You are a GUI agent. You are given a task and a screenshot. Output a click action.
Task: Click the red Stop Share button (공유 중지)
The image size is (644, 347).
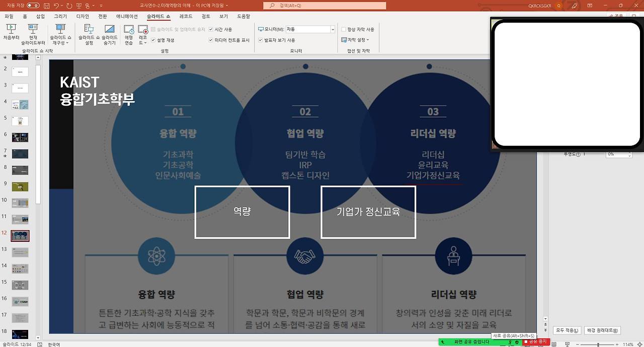click(536, 342)
